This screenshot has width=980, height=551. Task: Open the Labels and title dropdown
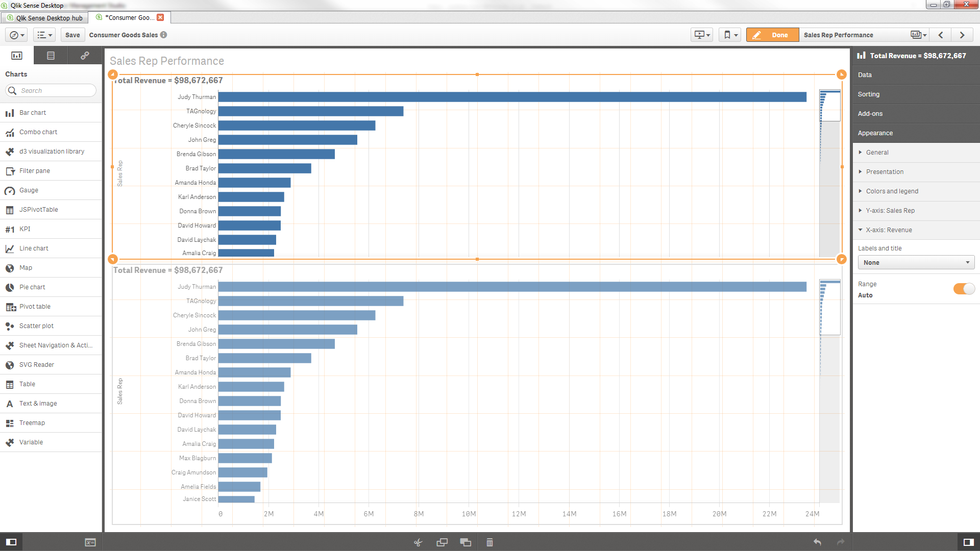click(x=916, y=263)
